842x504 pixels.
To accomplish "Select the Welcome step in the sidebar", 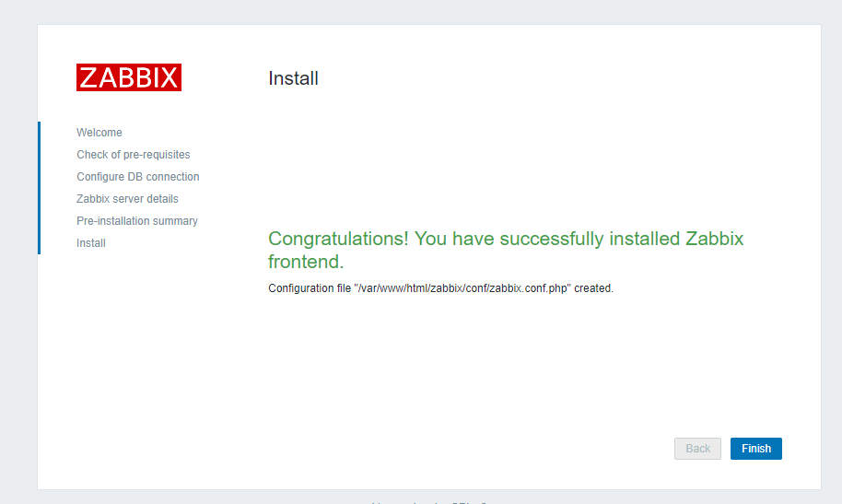I will [x=99, y=132].
